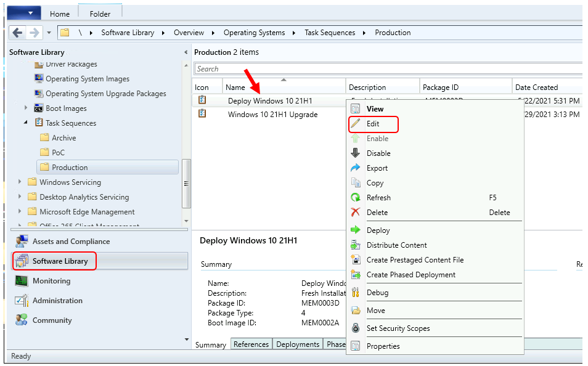Select the Boot Images node icon
This screenshot has height=366, width=588.
point(39,108)
